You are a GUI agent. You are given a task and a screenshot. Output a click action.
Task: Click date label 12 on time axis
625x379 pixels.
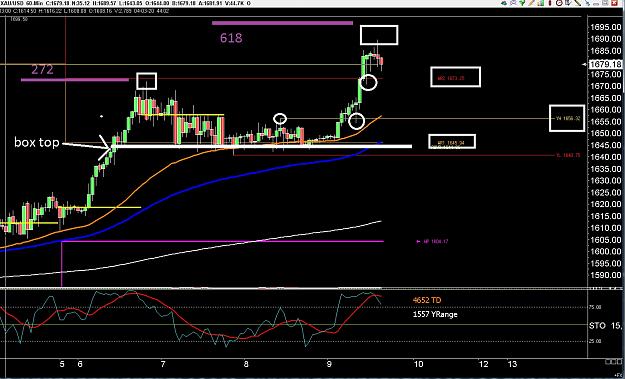(x=483, y=364)
